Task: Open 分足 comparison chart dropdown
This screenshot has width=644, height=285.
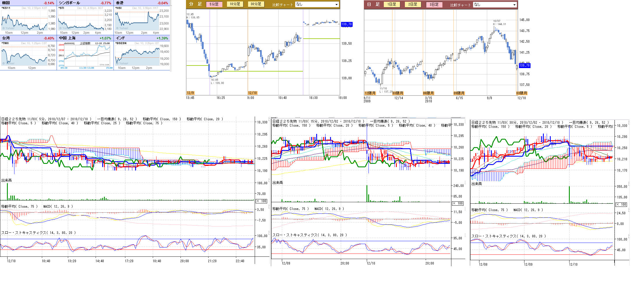Action: (317, 4)
